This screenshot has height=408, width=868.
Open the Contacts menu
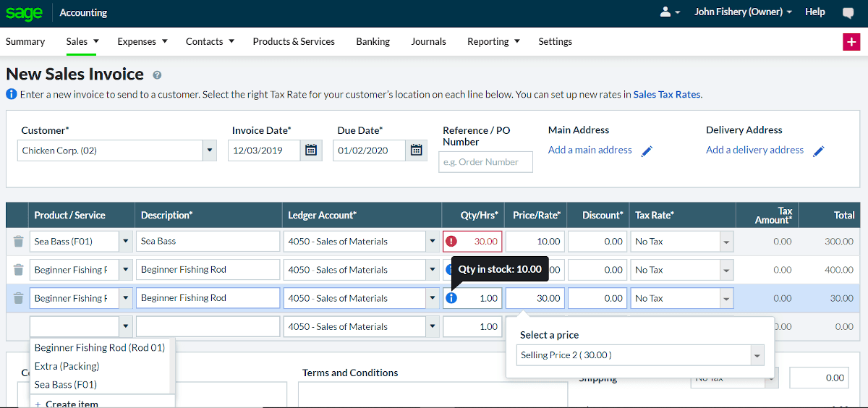(x=210, y=42)
